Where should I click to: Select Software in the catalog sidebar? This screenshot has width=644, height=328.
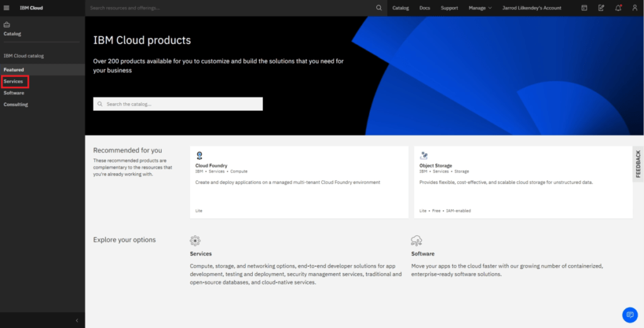tap(42, 93)
